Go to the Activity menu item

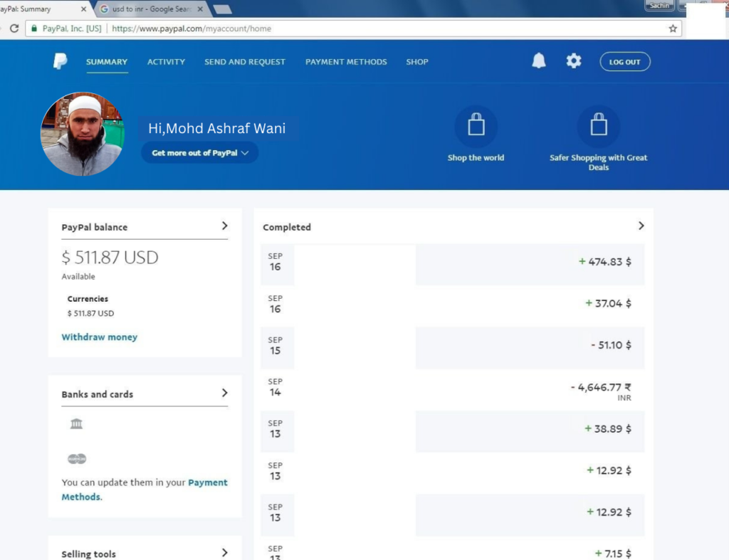(x=166, y=62)
